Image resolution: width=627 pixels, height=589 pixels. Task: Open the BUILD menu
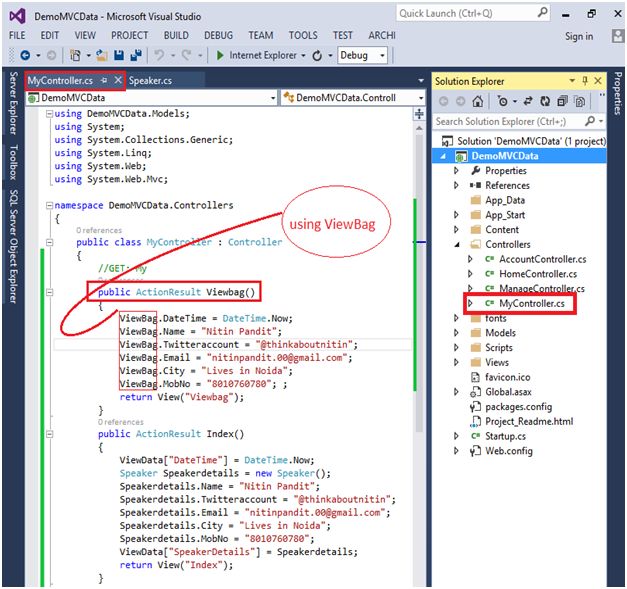coord(176,36)
